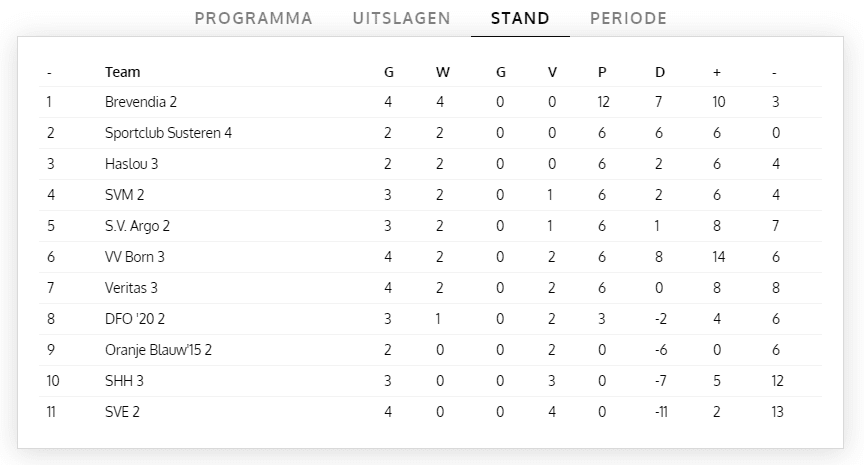Select the Stand tab
This screenshot has height=465, width=864.
pos(520,18)
